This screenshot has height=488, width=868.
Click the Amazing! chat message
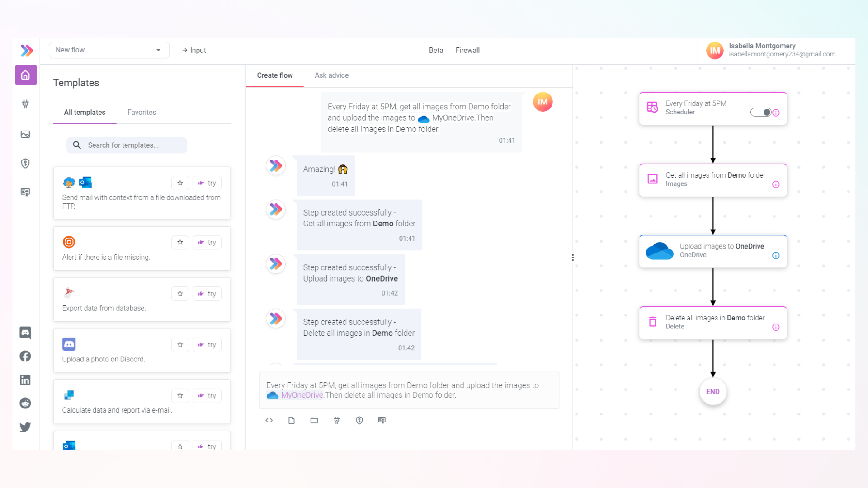coord(325,176)
